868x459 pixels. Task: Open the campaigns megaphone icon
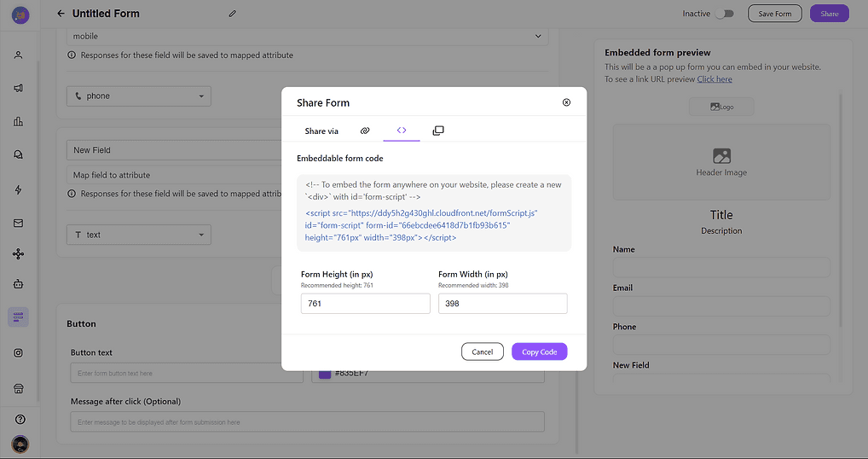[x=18, y=88]
